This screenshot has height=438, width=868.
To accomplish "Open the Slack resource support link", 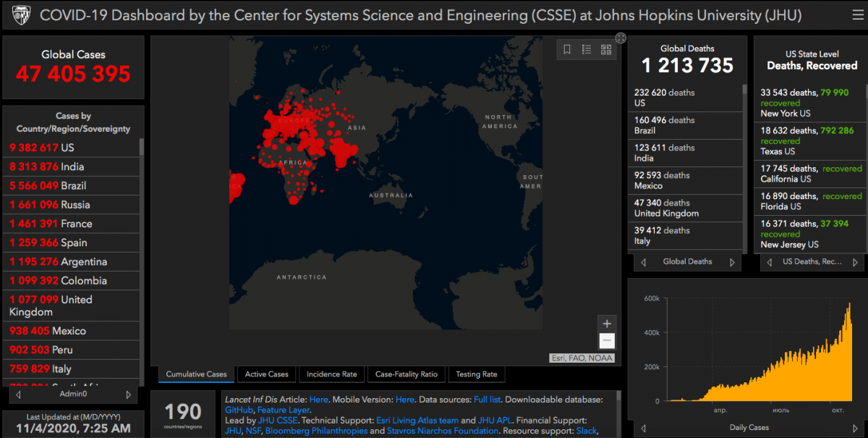I will pyautogui.click(x=586, y=431).
